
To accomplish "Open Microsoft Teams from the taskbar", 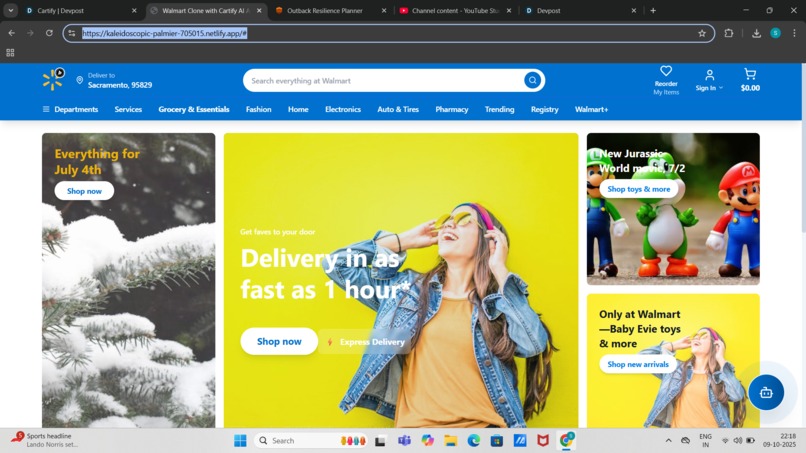I will [404, 441].
